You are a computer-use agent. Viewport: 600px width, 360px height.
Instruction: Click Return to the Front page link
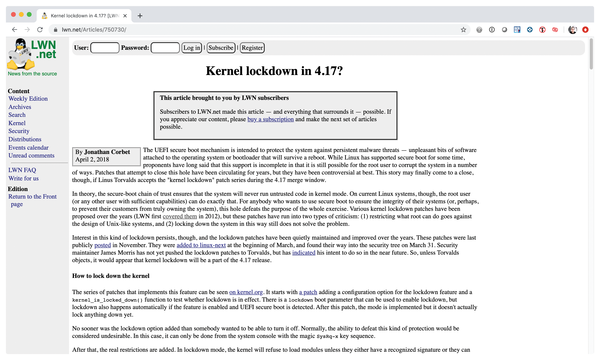[x=33, y=200]
